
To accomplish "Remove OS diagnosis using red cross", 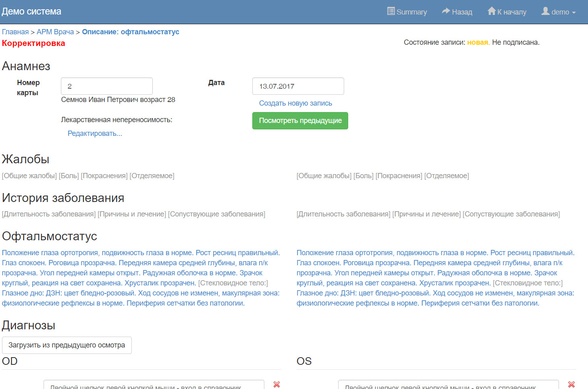I will 571,385.
